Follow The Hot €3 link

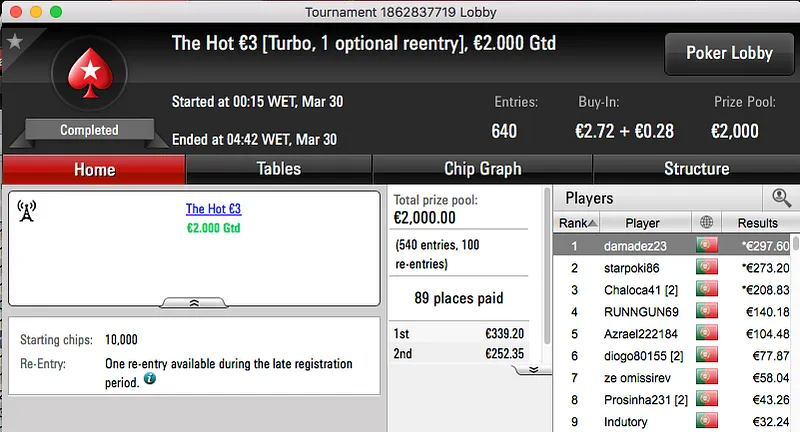point(213,209)
